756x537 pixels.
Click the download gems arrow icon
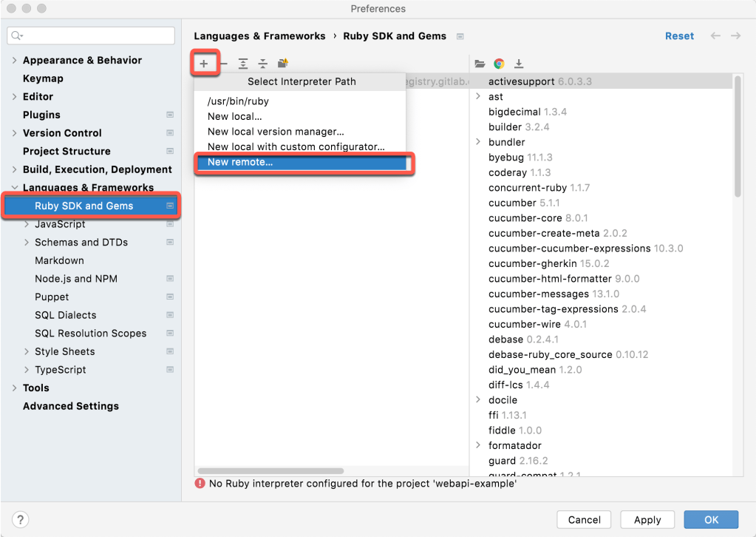[519, 64]
